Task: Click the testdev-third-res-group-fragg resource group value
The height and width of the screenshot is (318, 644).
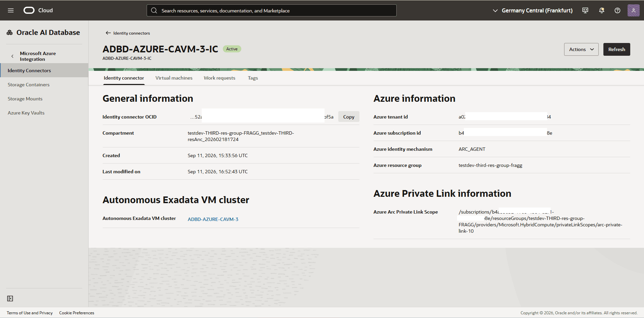Action: pyautogui.click(x=490, y=165)
